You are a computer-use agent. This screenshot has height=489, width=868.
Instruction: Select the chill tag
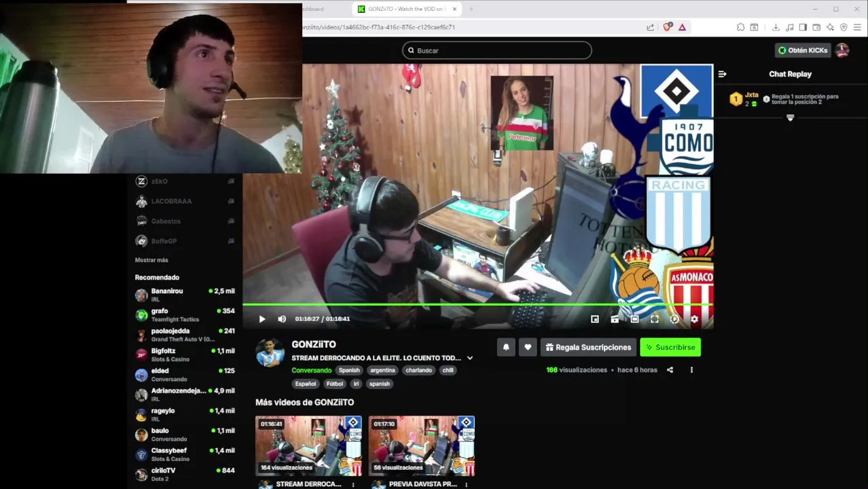tap(448, 370)
